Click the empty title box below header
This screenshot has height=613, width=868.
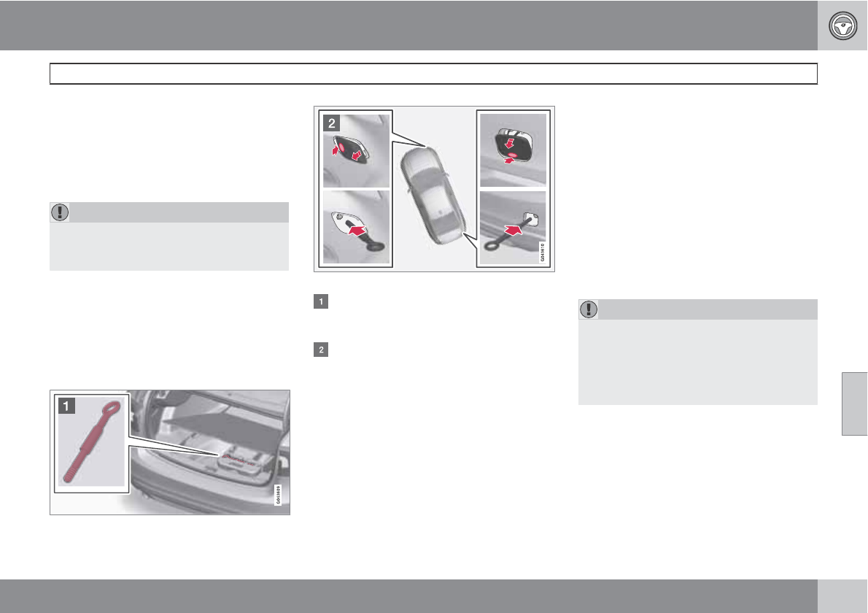(x=433, y=74)
